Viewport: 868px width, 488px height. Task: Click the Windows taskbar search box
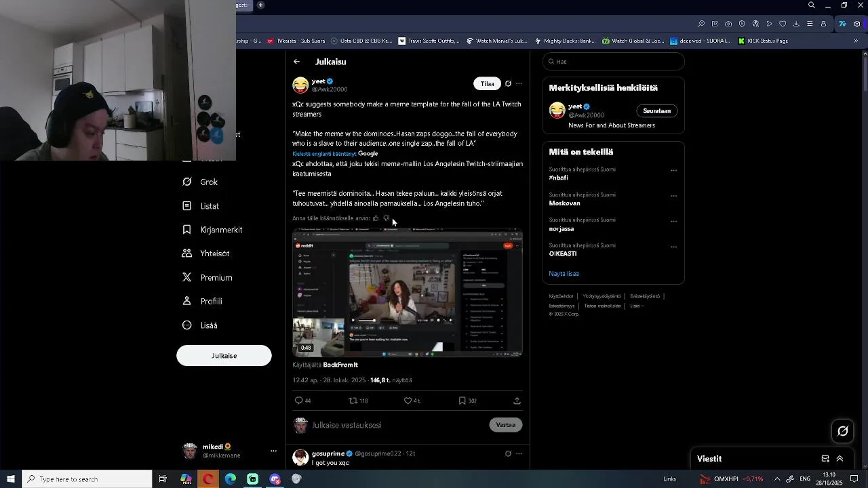click(87, 479)
